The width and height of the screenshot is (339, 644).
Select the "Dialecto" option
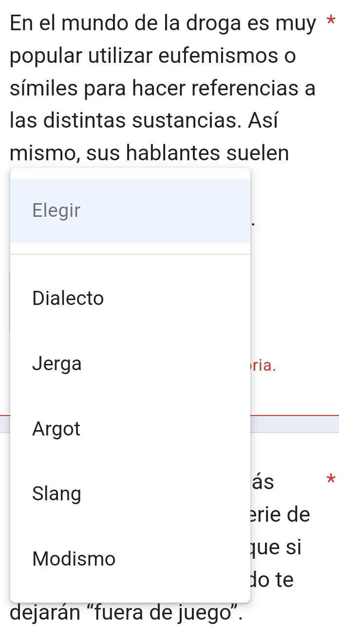tap(68, 298)
